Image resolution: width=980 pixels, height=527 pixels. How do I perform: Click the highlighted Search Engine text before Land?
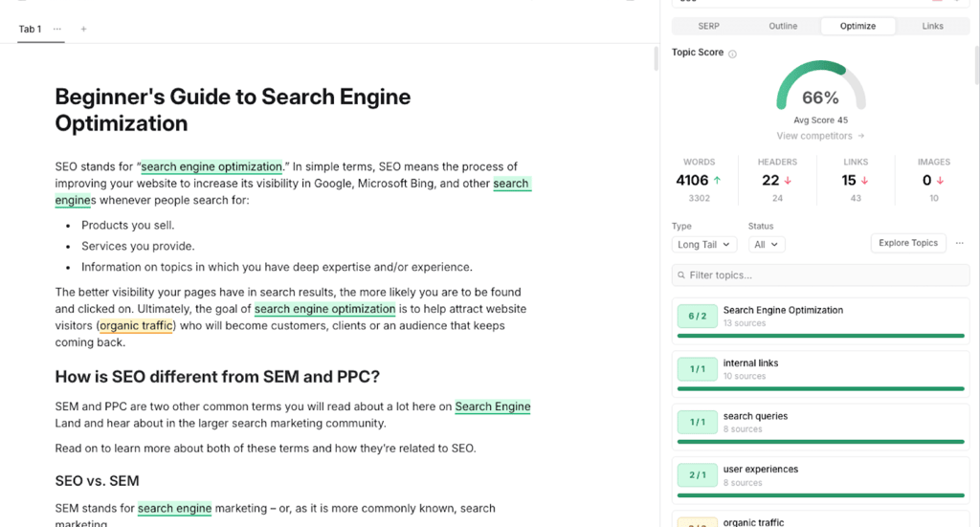pyautogui.click(x=493, y=406)
